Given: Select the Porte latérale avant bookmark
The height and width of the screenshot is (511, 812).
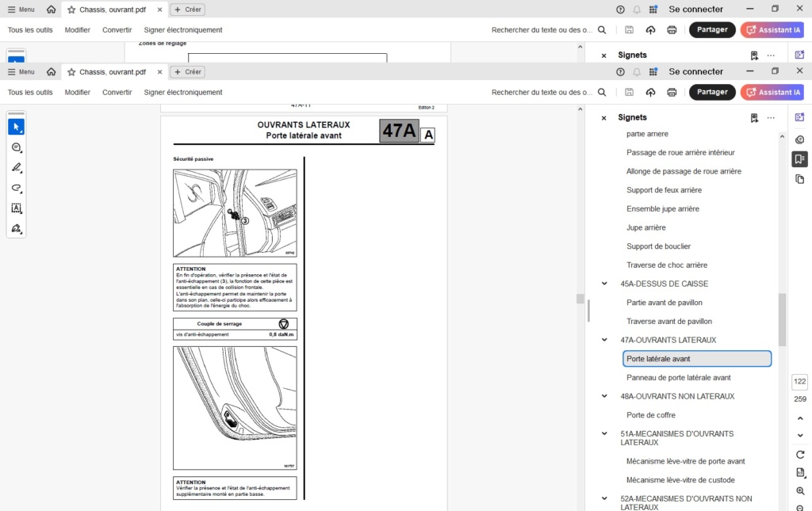Looking at the screenshot, I should 696,358.
